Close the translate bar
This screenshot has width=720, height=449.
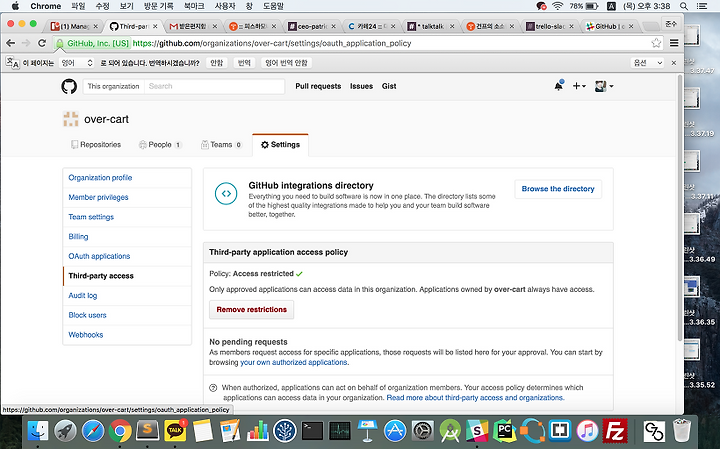(674, 63)
